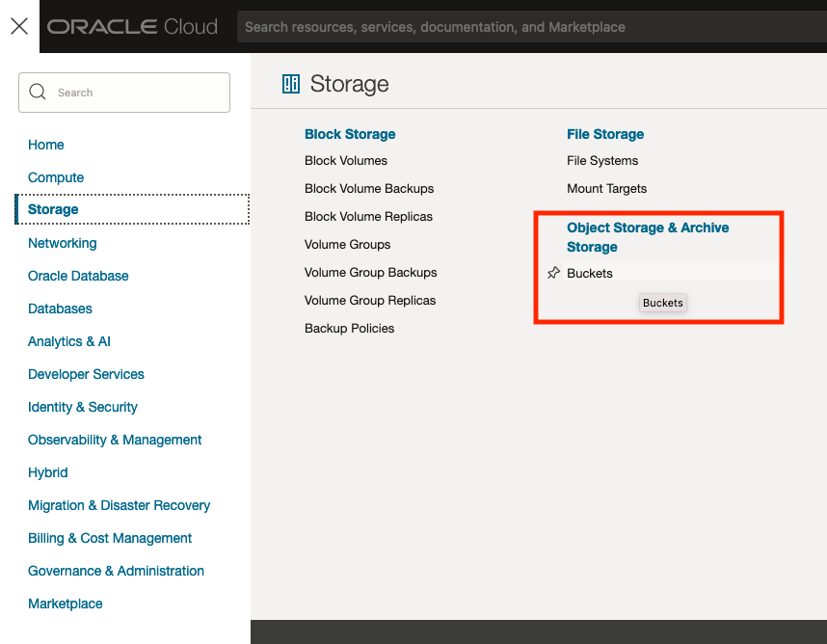Open File Systems under File Storage
Screen dimensions: 827x644
pyautogui.click(x=602, y=161)
